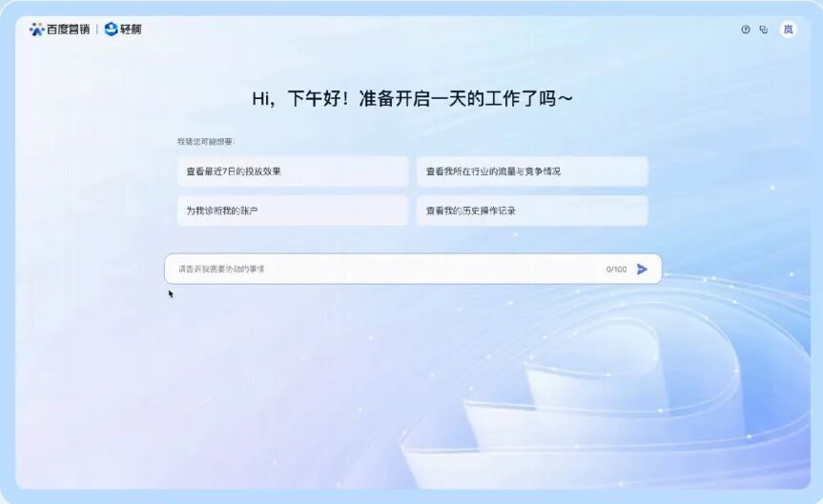823x504 pixels.
Task: Click the Hi, 下午好 greeting heading
Action: tap(412, 98)
